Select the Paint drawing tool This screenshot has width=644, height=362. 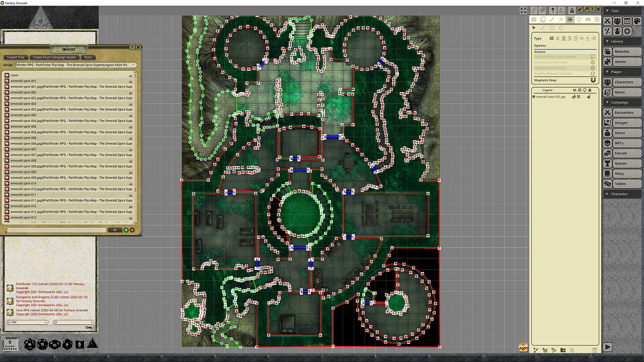(x=552, y=19)
